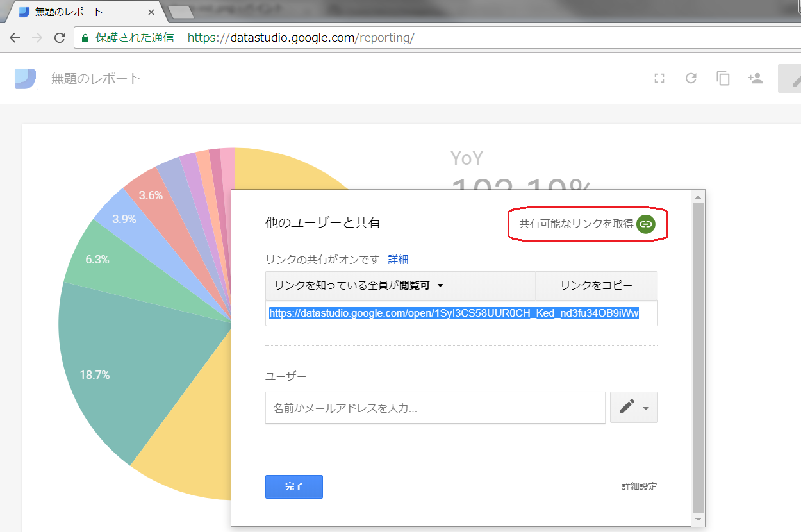Click リンクの共有がオンです text
The height and width of the screenshot is (532, 801).
[322, 260]
